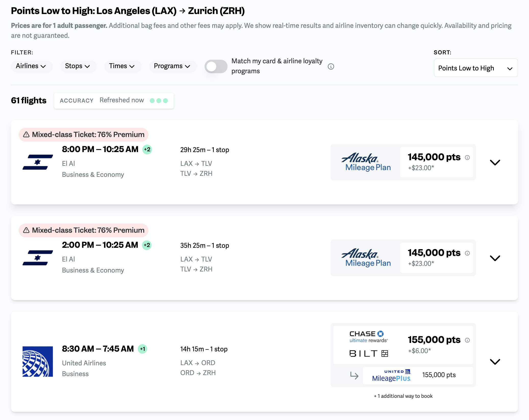Click '61 flights' result count
The image size is (529, 420).
[29, 101]
